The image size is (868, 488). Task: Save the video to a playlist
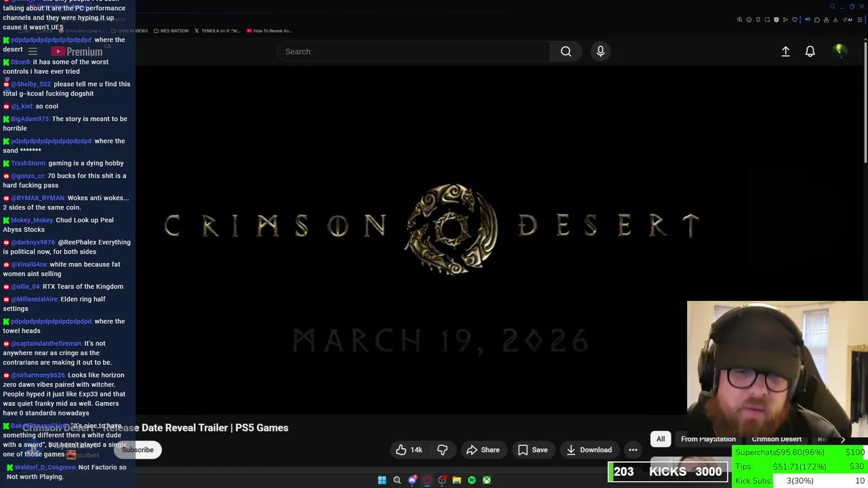pyautogui.click(x=532, y=450)
